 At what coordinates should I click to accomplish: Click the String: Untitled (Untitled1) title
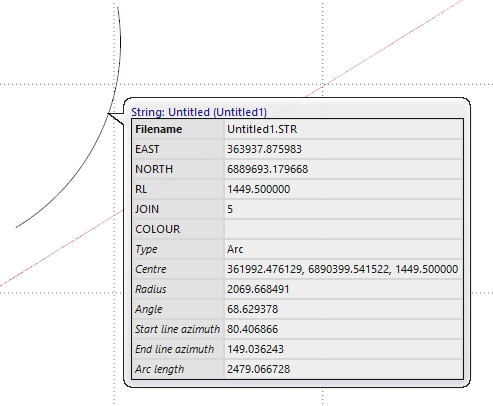199,112
